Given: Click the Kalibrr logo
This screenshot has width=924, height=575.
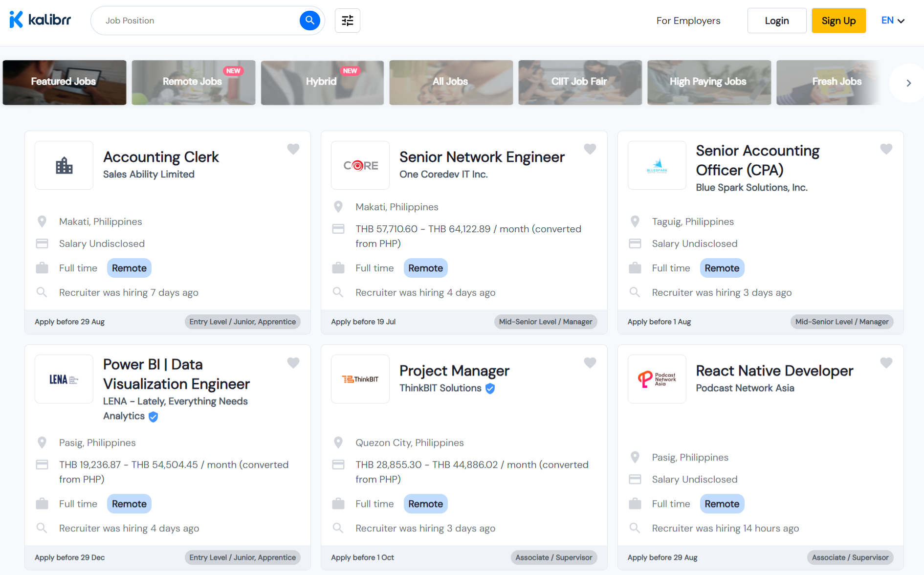Looking at the screenshot, I should (40, 20).
